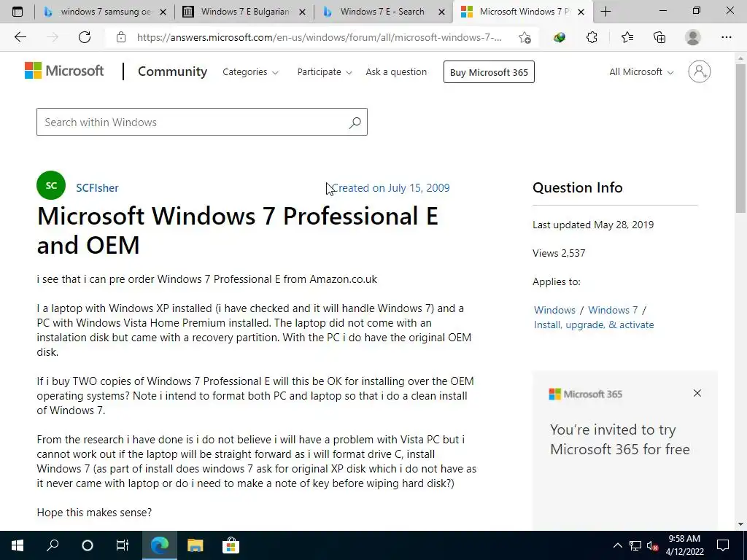
Task: Close the 'Microsoft Windows 7 P' tab
Action: pyautogui.click(x=581, y=12)
